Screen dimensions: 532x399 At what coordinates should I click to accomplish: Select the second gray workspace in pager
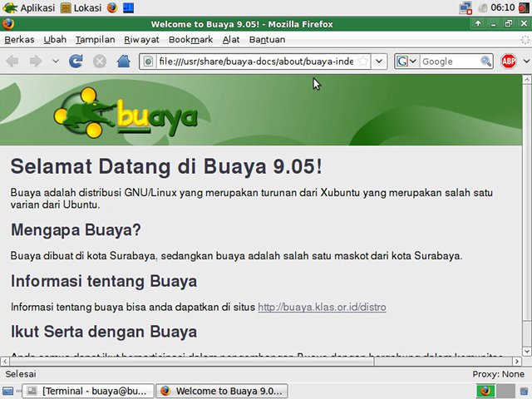click(506, 392)
